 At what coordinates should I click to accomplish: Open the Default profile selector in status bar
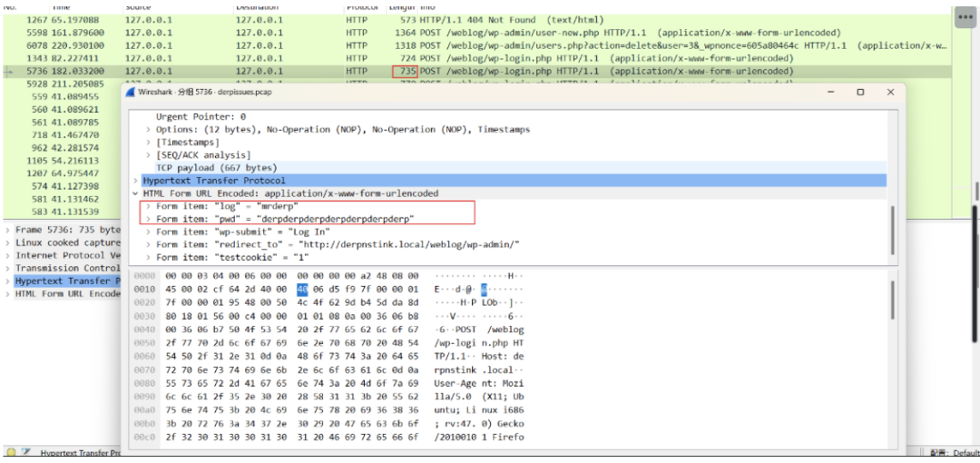pyautogui.click(x=954, y=453)
